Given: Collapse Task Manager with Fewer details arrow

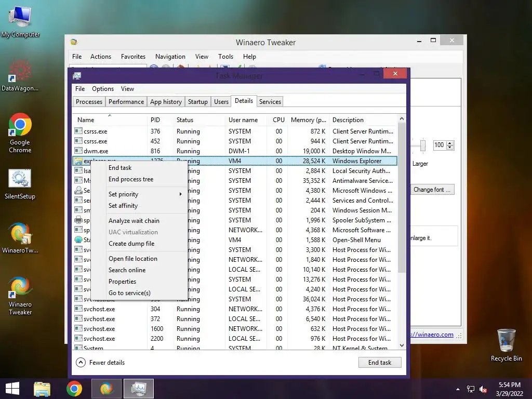Looking at the screenshot, I should click(81, 362).
